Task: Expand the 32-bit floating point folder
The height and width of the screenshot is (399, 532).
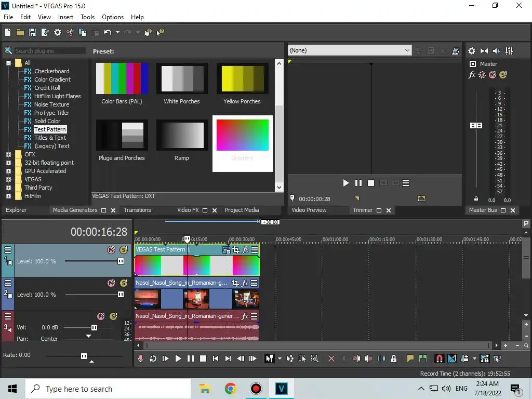Action: coord(8,163)
